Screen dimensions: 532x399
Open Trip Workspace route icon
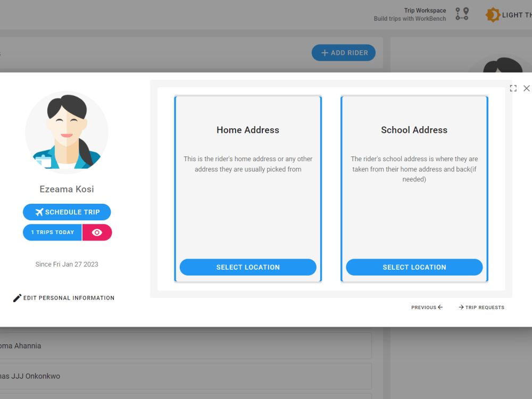462,14
